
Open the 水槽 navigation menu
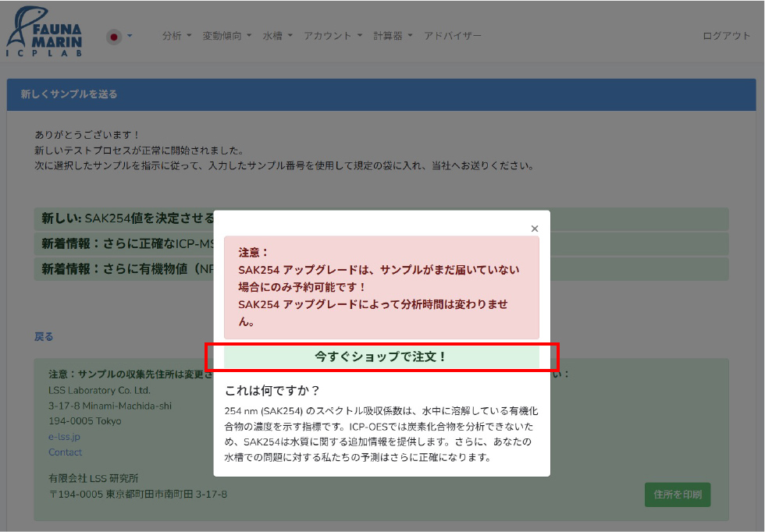coord(277,36)
